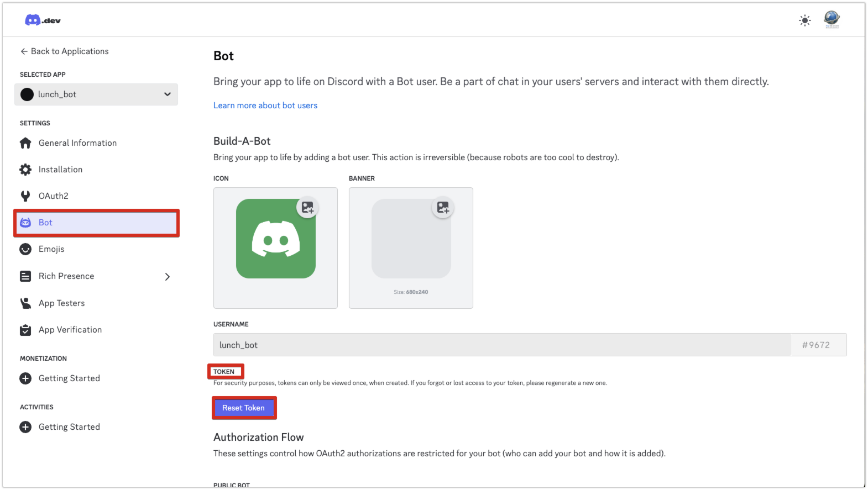Open Getting Started under Activities
Viewport: 868px width, 490px height.
pyautogui.click(x=69, y=427)
